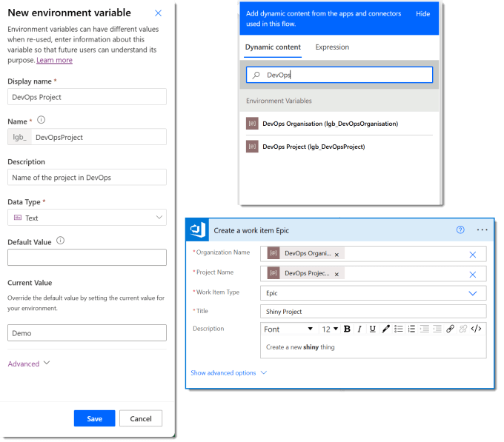Open the Data Type dropdown
Viewport: 504px width, 442px height.
pyautogui.click(x=87, y=218)
